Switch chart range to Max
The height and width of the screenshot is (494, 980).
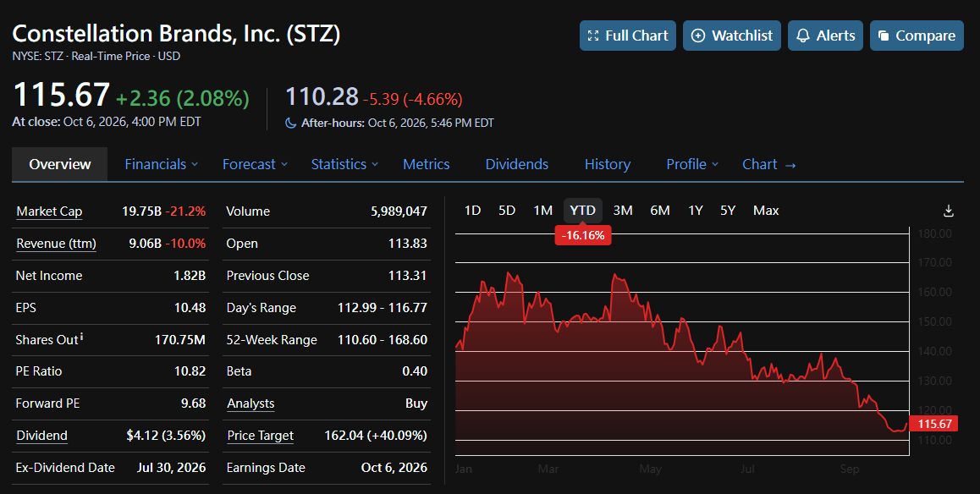tap(766, 211)
